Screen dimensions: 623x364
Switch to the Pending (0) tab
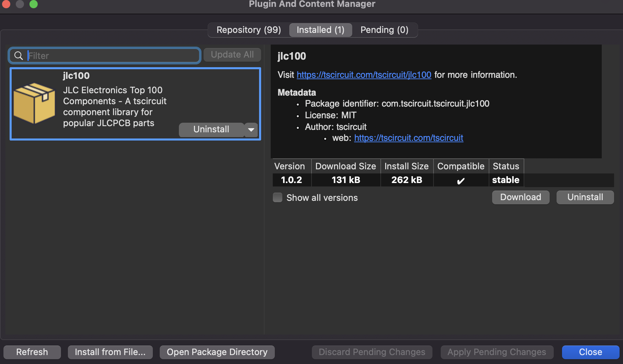click(x=384, y=30)
